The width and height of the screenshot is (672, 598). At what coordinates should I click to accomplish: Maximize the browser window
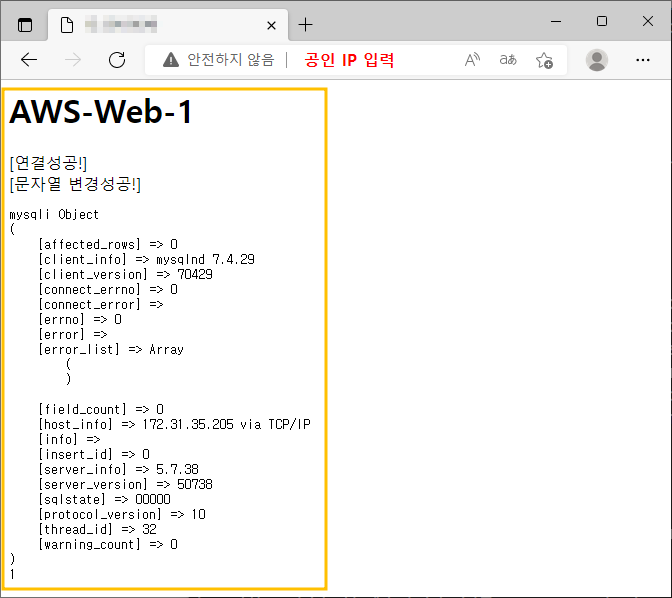coord(602,21)
